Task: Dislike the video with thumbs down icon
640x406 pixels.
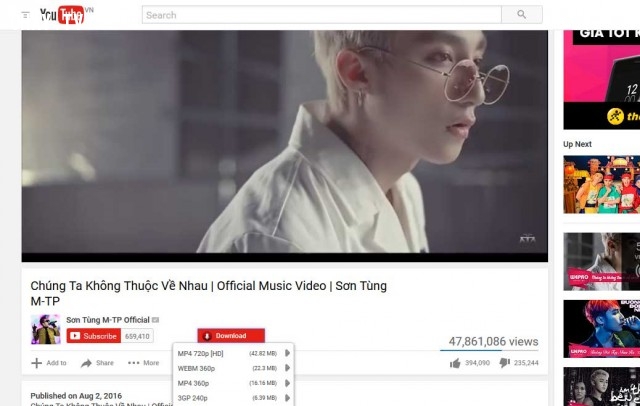Action: [505, 363]
